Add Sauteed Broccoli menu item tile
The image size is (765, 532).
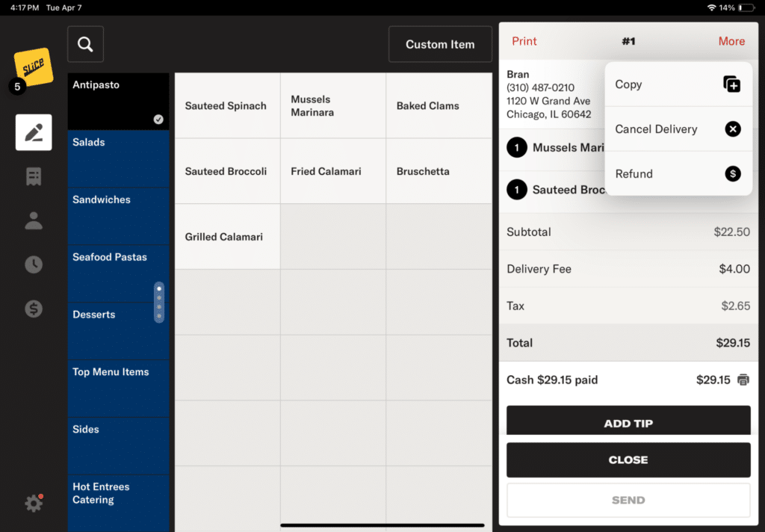(227, 171)
